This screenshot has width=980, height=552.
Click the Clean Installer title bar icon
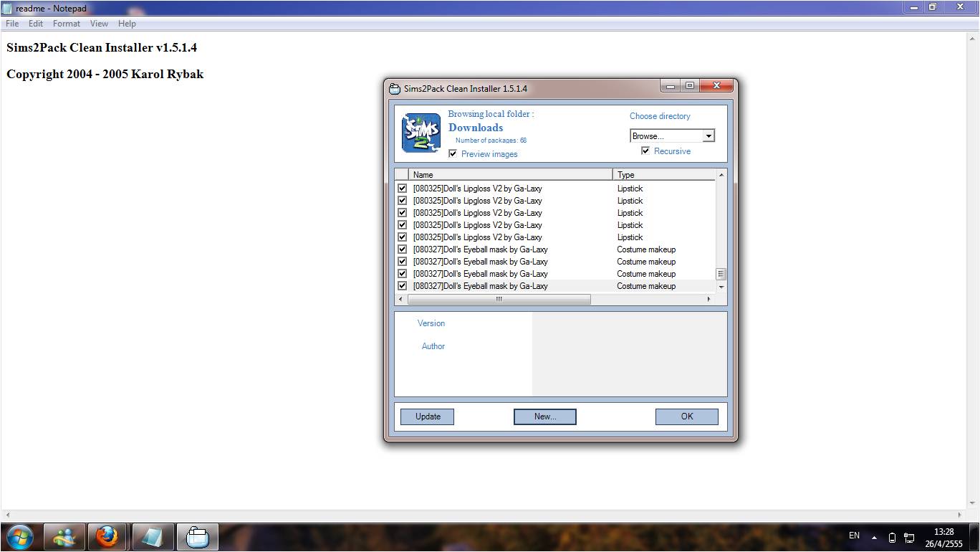(x=394, y=89)
